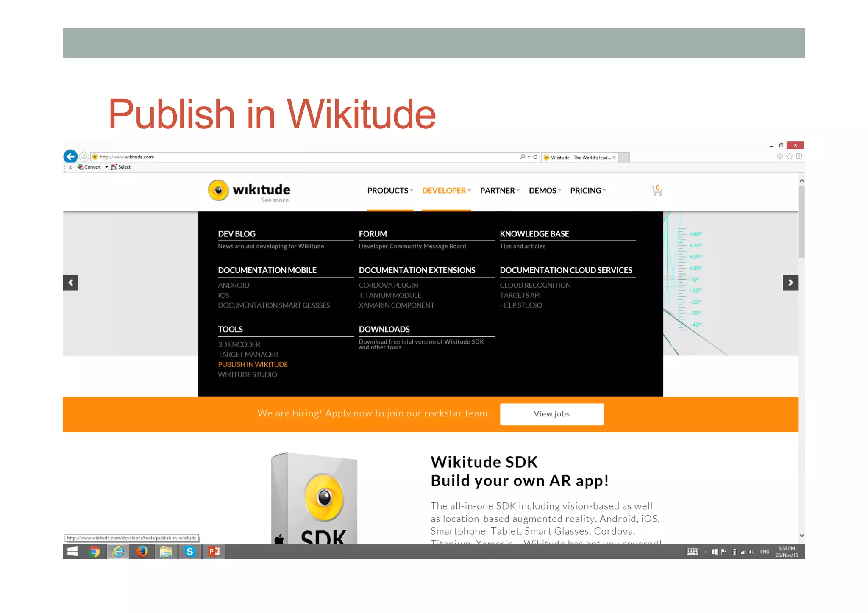The width and height of the screenshot is (868, 613).
Task: Click the volume speaker tray icon
Action: 751,552
